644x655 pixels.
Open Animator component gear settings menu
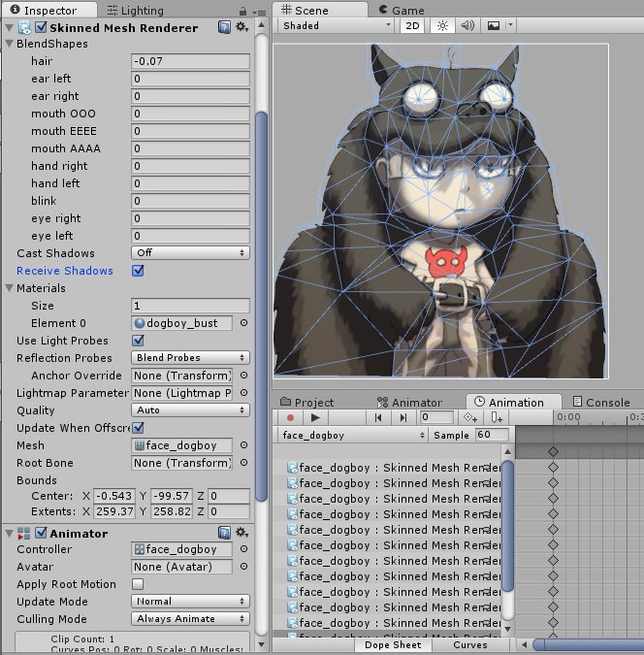click(x=241, y=532)
